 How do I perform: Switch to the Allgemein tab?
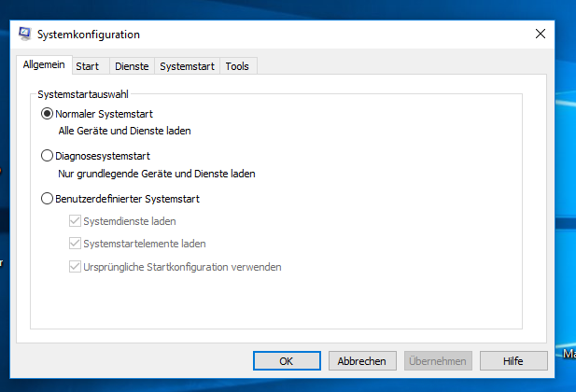[x=44, y=65]
